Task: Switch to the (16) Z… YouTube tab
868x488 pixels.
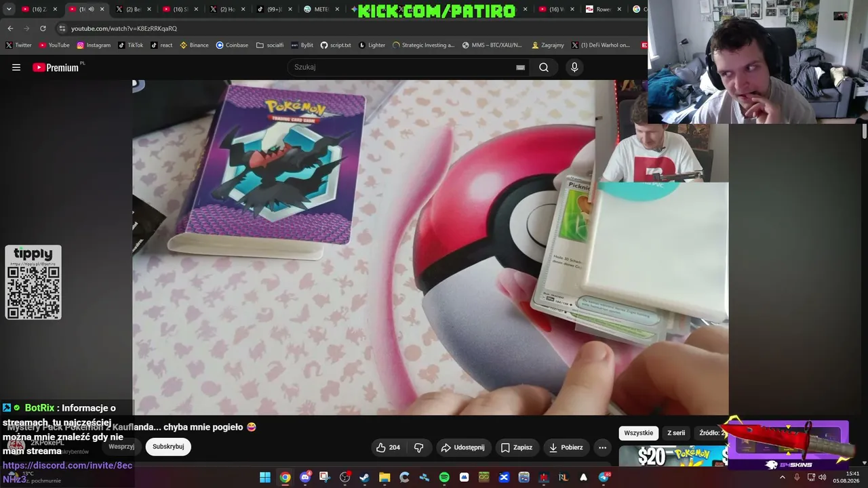Action: [39, 9]
